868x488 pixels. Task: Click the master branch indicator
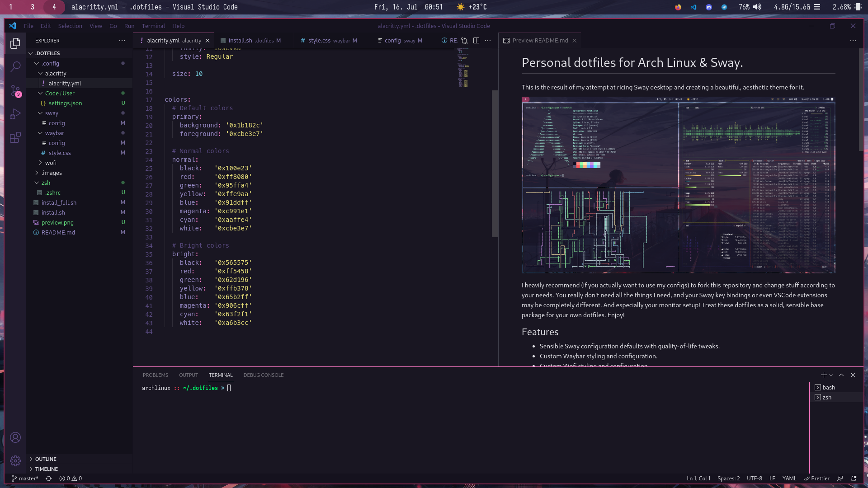coord(25,479)
